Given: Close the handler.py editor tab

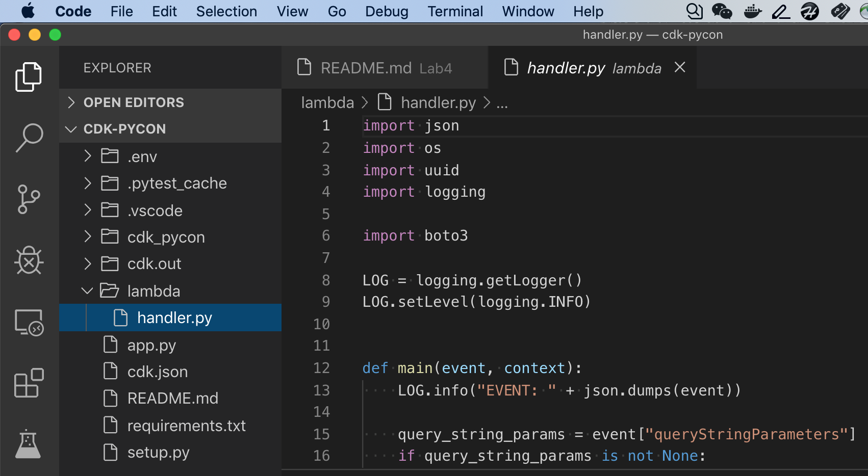Looking at the screenshot, I should (680, 67).
